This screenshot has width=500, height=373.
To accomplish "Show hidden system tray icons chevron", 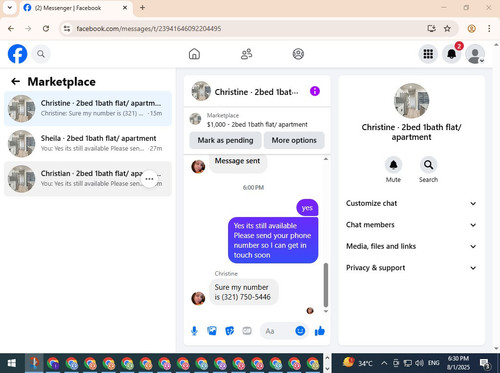I will (x=384, y=363).
